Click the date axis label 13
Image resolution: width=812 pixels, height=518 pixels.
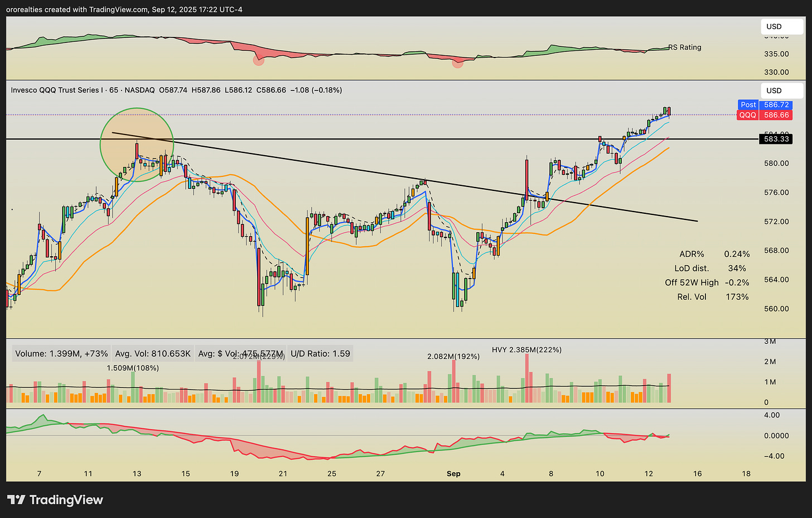coord(137,473)
